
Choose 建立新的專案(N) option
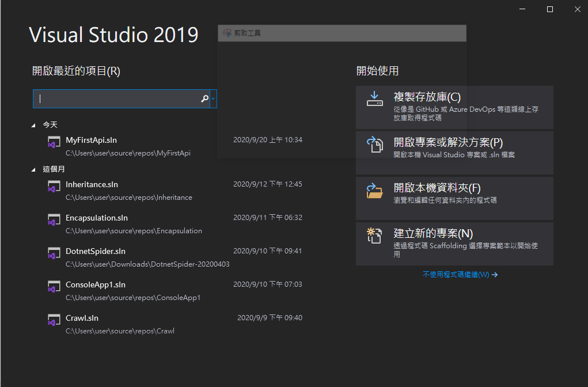click(454, 244)
